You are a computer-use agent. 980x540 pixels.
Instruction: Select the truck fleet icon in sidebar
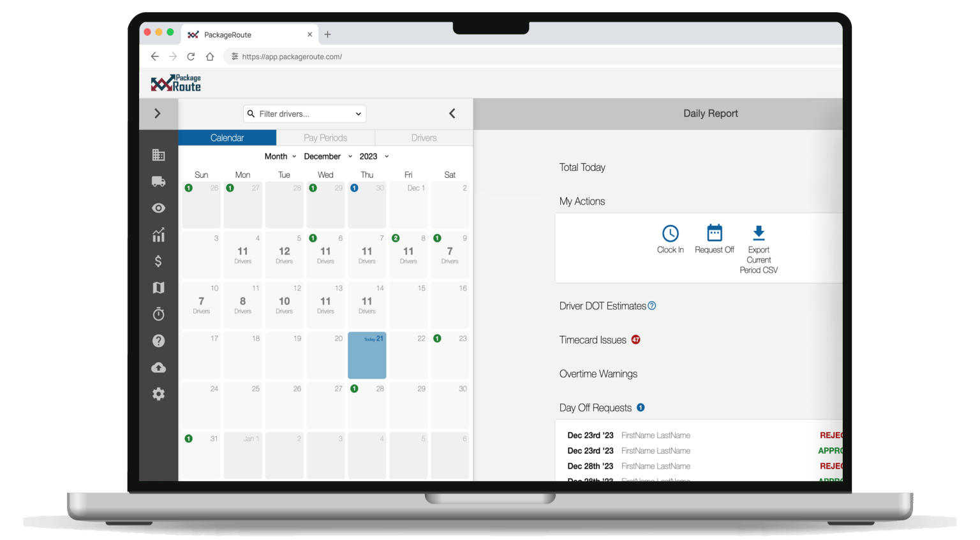click(x=158, y=181)
